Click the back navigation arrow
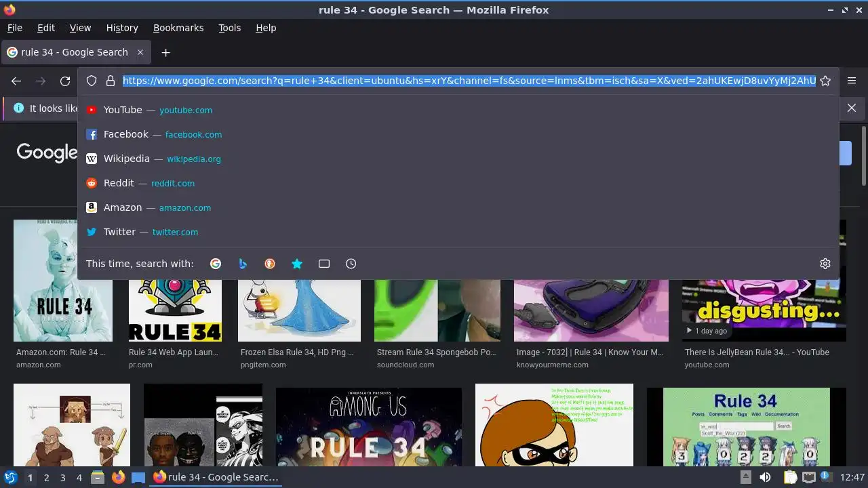This screenshot has width=868, height=488. pyautogui.click(x=16, y=81)
